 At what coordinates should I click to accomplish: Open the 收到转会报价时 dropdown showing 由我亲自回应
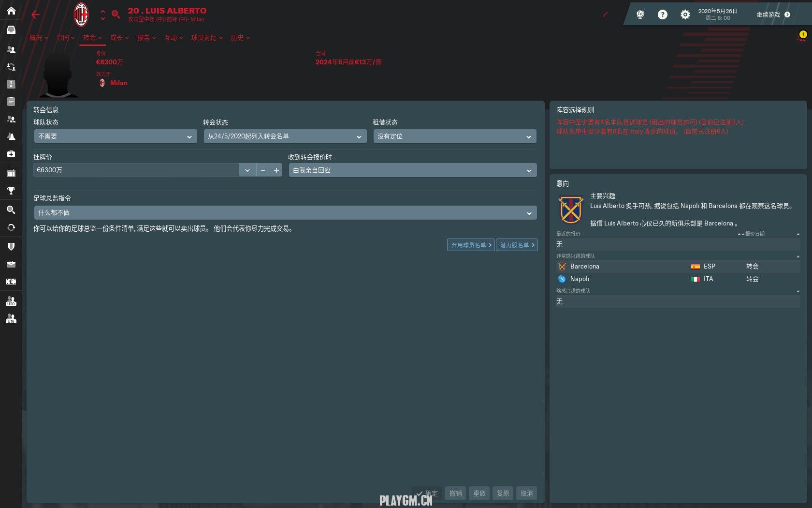point(412,170)
